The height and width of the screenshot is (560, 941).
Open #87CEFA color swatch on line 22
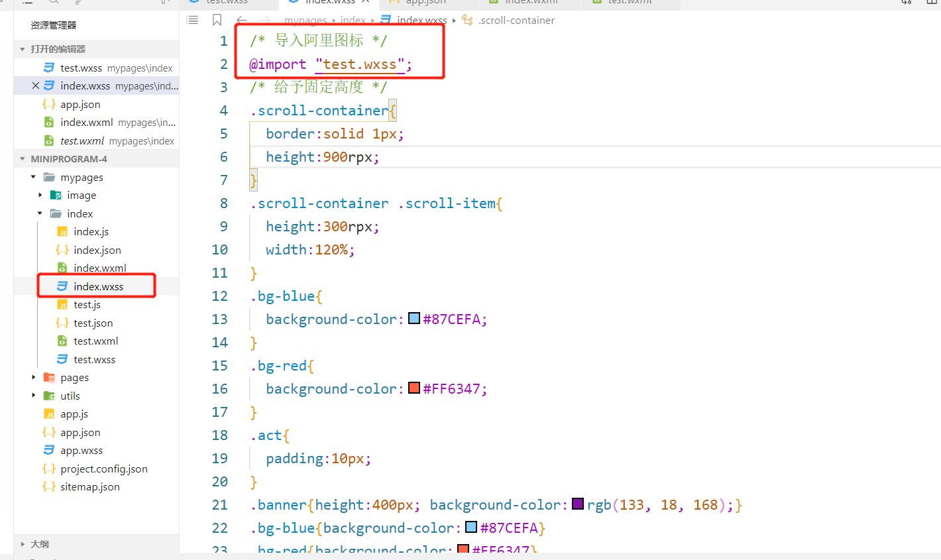coord(471,527)
